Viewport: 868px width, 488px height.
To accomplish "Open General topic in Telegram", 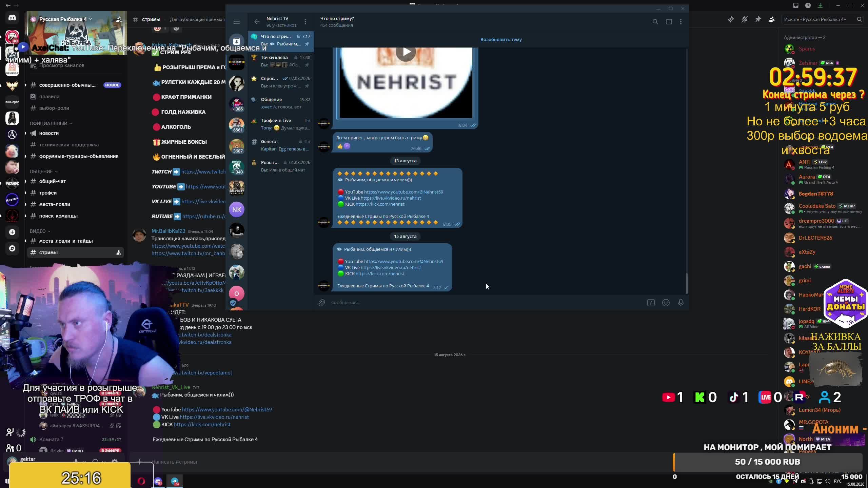I will (x=281, y=145).
